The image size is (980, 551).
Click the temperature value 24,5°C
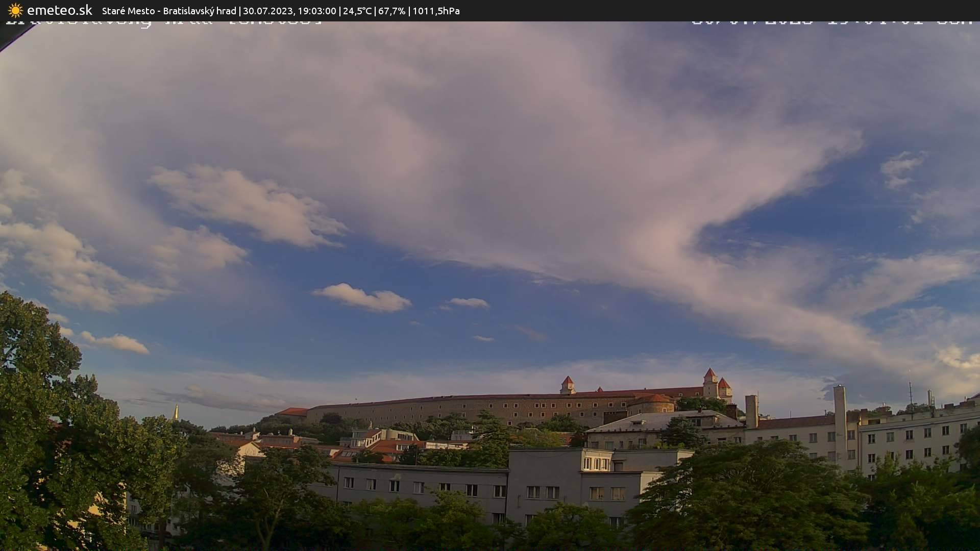pyautogui.click(x=357, y=10)
